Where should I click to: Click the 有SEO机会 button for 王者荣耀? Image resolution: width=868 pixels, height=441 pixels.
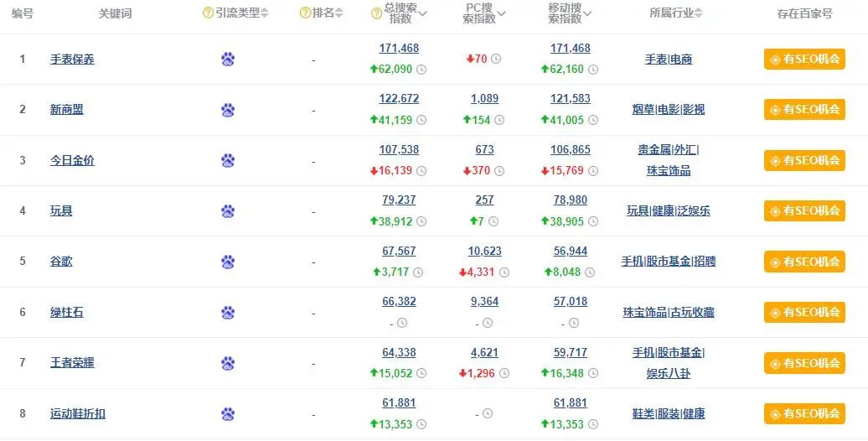click(x=805, y=363)
